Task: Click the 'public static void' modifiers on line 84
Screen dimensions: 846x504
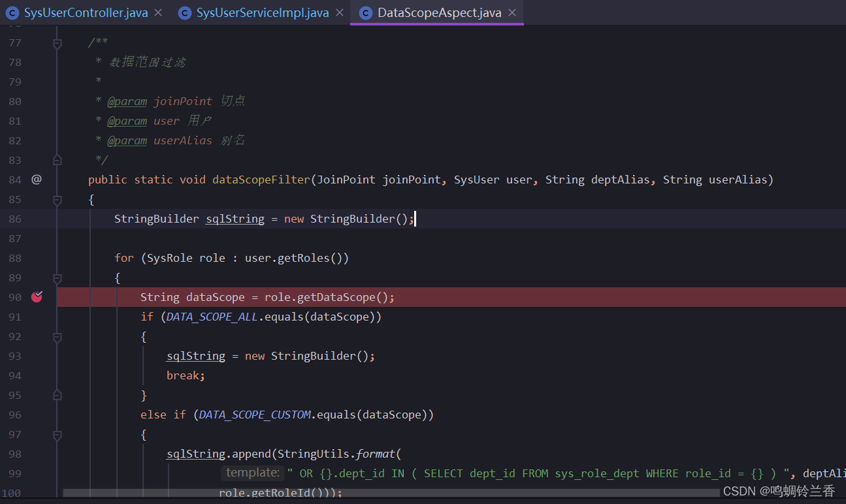Action: (x=147, y=180)
